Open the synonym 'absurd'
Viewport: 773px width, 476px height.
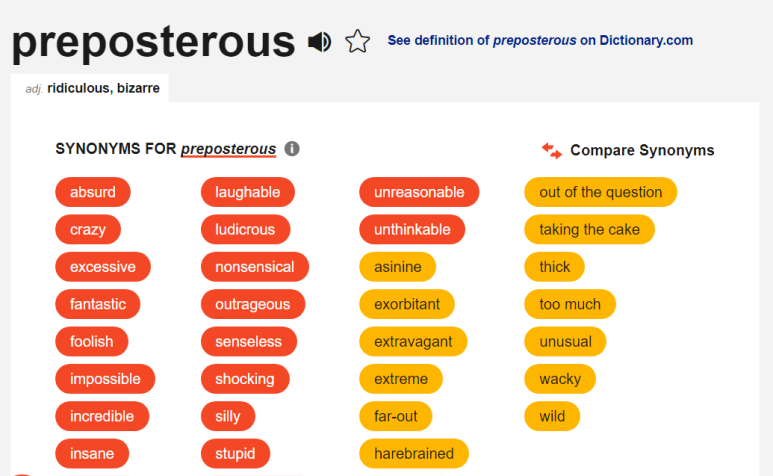[x=93, y=192]
